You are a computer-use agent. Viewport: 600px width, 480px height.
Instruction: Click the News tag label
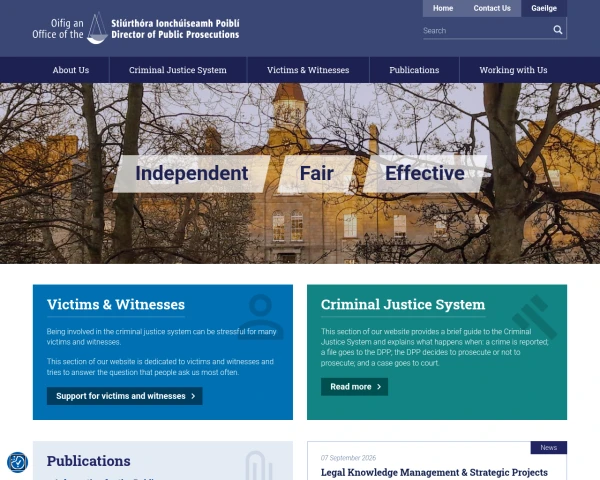[x=549, y=447]
